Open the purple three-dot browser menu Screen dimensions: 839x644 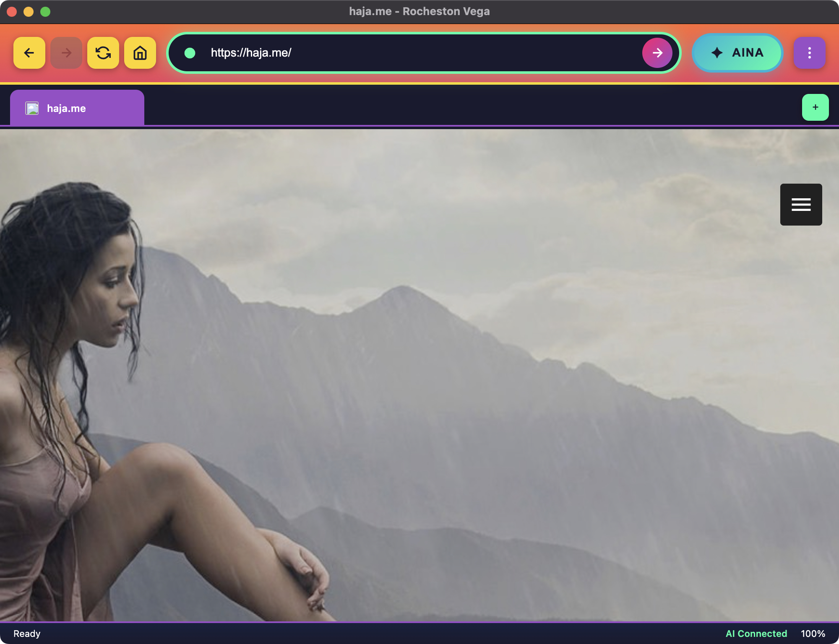coord(809,53)
